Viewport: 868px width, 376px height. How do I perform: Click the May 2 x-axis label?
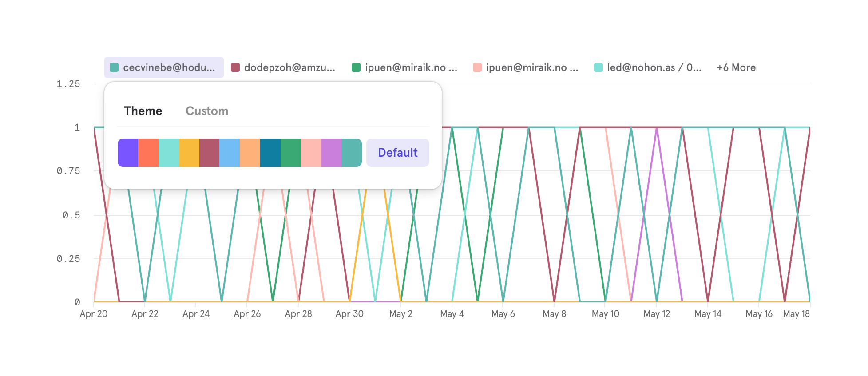click(x=401, y=314)
